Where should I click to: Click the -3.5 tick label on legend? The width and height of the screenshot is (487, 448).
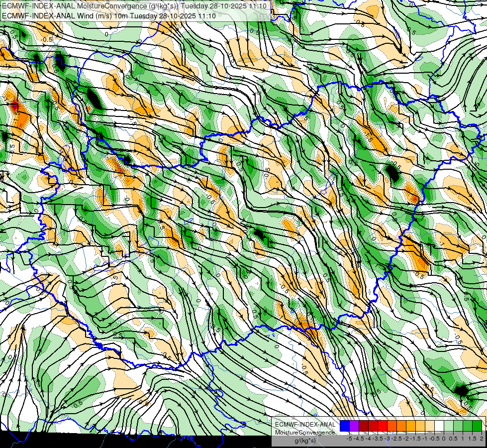pyautogui.click(x=378, y=439)
